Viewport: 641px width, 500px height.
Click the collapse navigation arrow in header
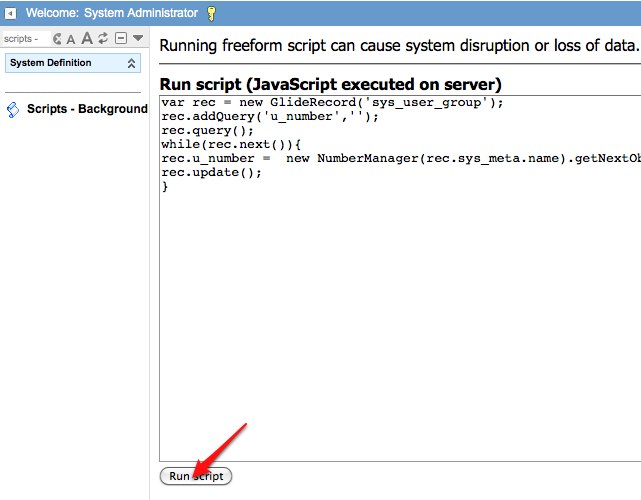point(10,13)
